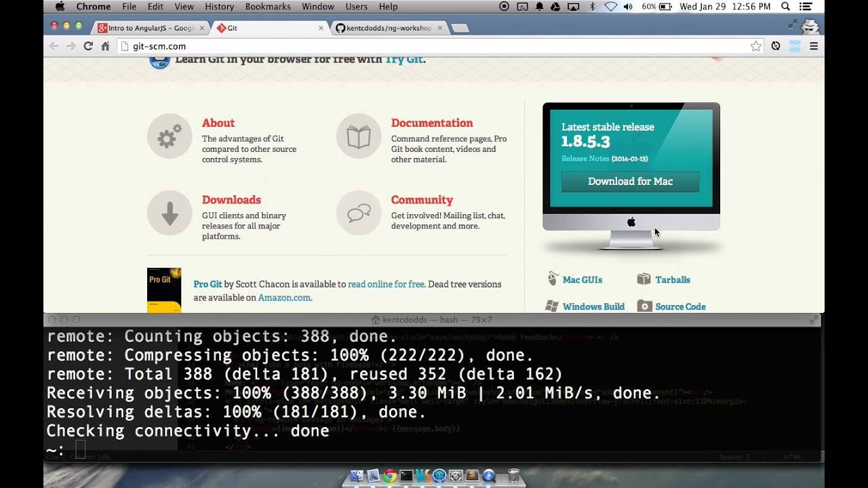Click the Mac GUIs mouse icon
This screenshot has height=488, width=868.
tap(553, 279)
